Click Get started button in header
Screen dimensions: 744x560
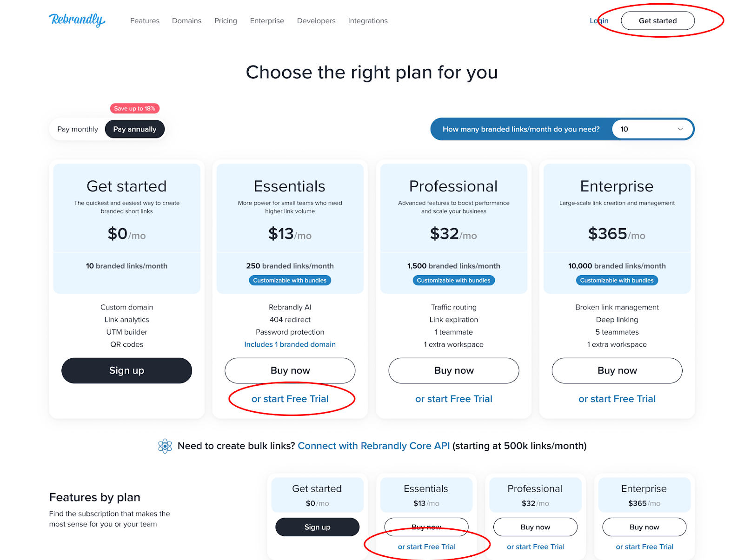click(x=658, y=21)
